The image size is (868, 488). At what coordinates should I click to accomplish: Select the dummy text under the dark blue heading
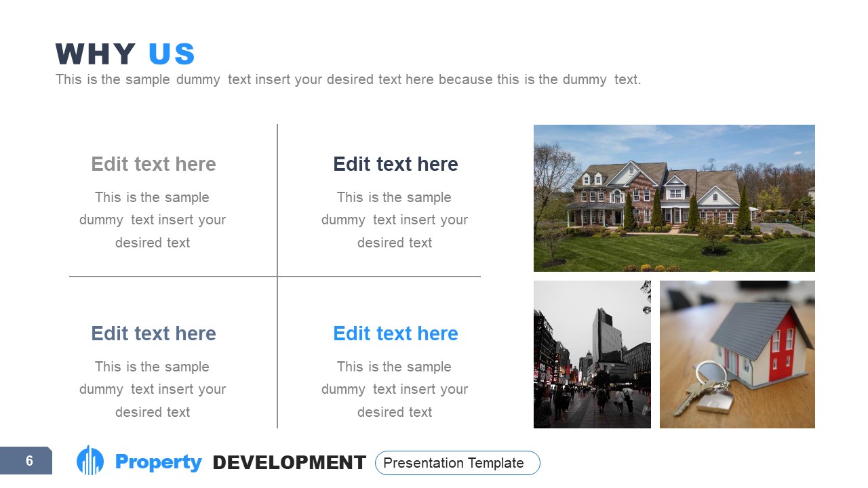pos(395,220)
